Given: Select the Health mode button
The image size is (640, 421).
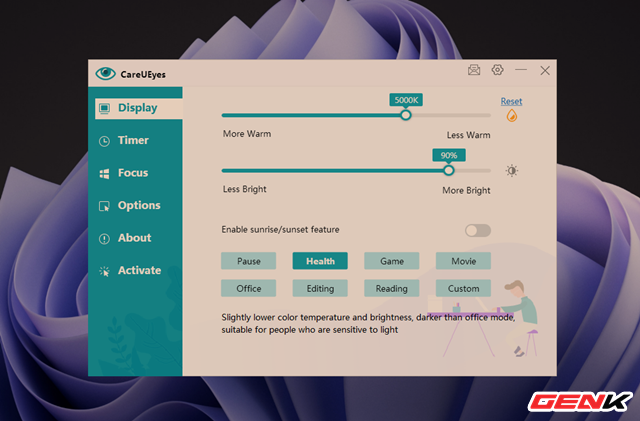Looking at the screenshot, I should coord(320,261).
